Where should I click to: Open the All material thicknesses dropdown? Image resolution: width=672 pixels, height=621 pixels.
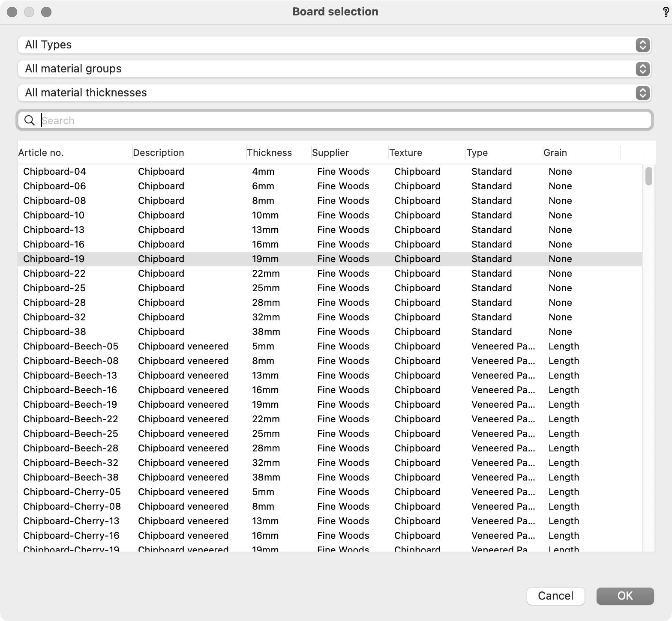pos(334,93)
